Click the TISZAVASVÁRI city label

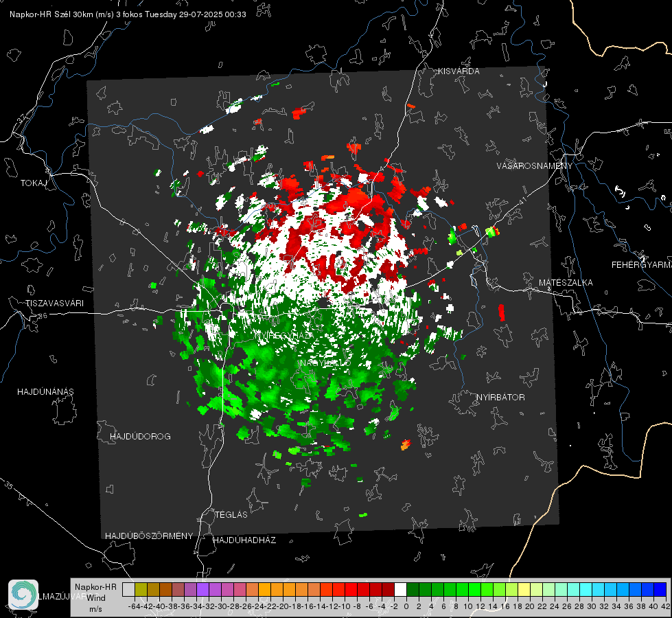click(x=55, y=304)
